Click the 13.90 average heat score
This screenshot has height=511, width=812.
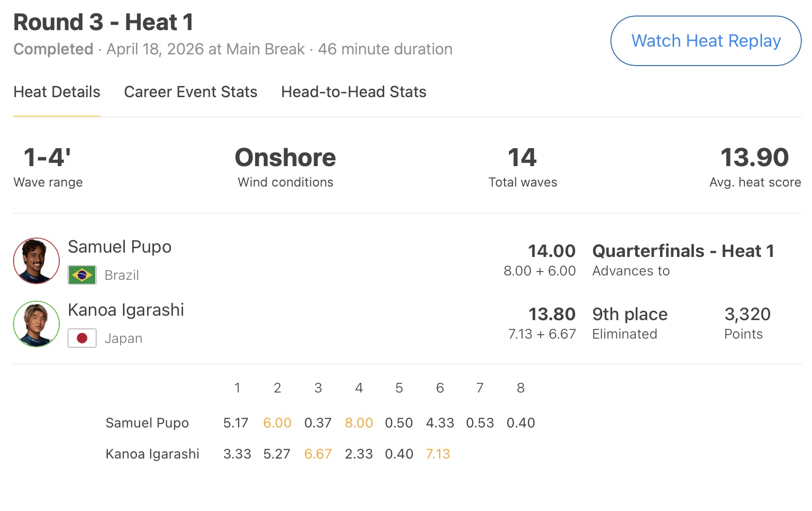[x=755, y=158]
